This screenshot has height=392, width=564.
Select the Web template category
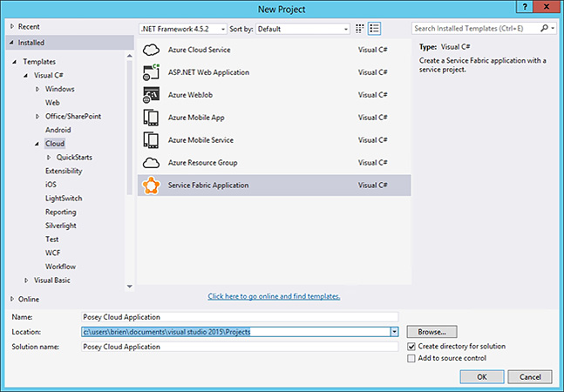[52, 103]
